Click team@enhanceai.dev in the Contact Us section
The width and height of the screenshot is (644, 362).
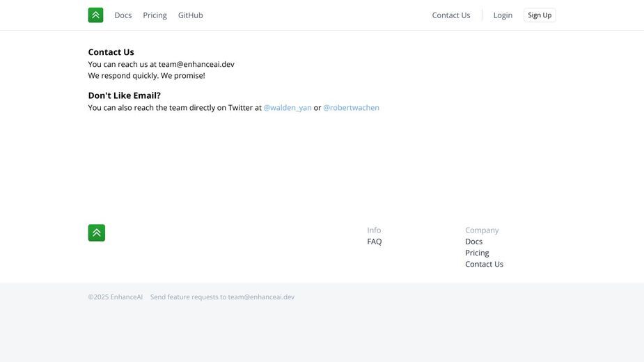click(x=196, y=64)
